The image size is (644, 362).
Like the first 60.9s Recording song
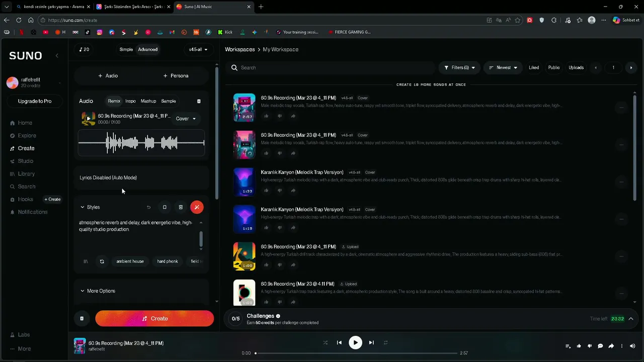pyautogui.click(x=266, y=116)
